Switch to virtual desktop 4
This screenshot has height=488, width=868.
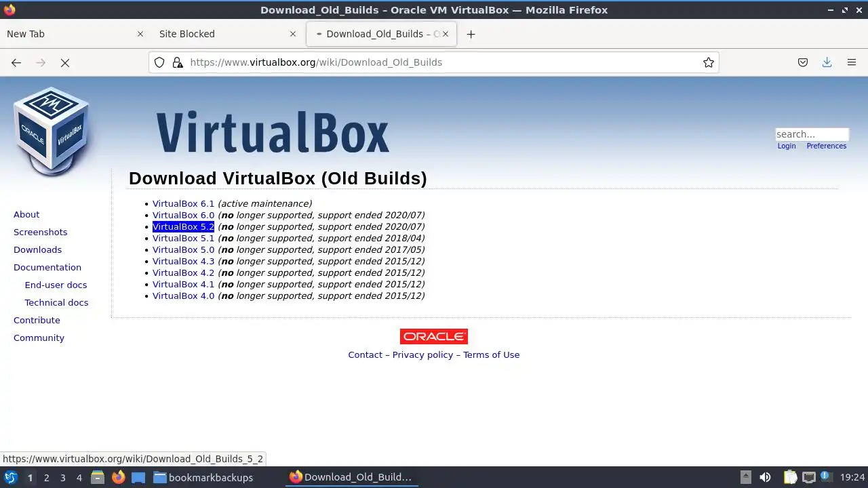click(x=79, y=477)
